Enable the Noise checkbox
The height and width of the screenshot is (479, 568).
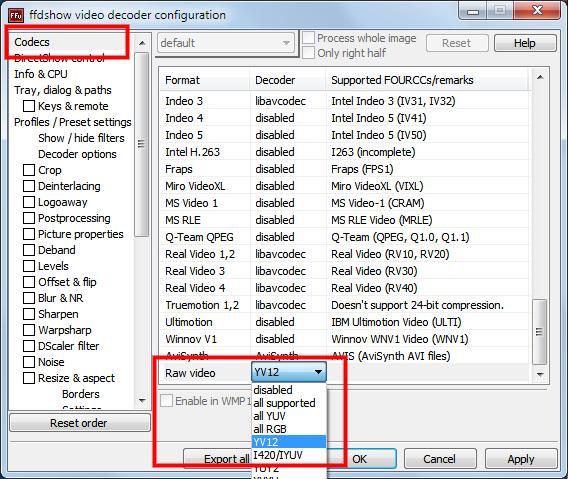pos(29,362)
